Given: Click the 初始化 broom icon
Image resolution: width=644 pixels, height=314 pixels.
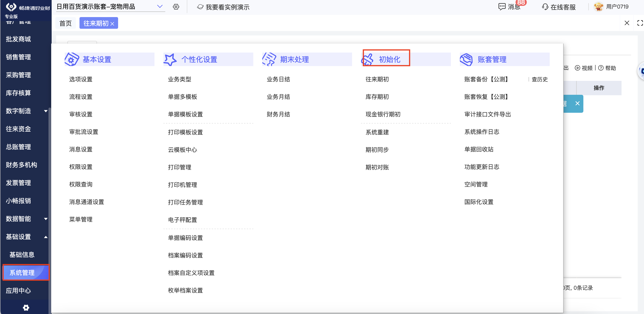Looking at the screenshot, I should [x=368, y=59].
